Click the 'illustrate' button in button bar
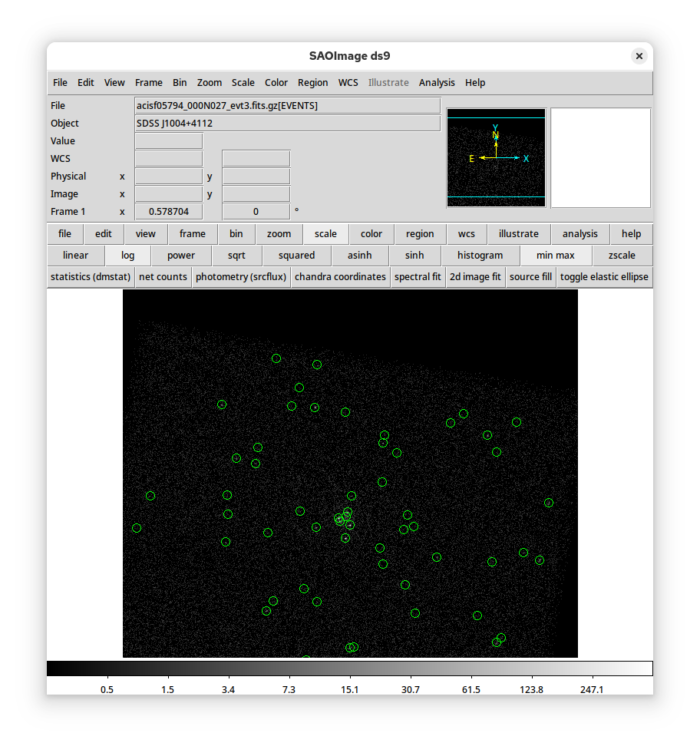The width and height of the screenshot is (700, 746). [x=519, y=234]
